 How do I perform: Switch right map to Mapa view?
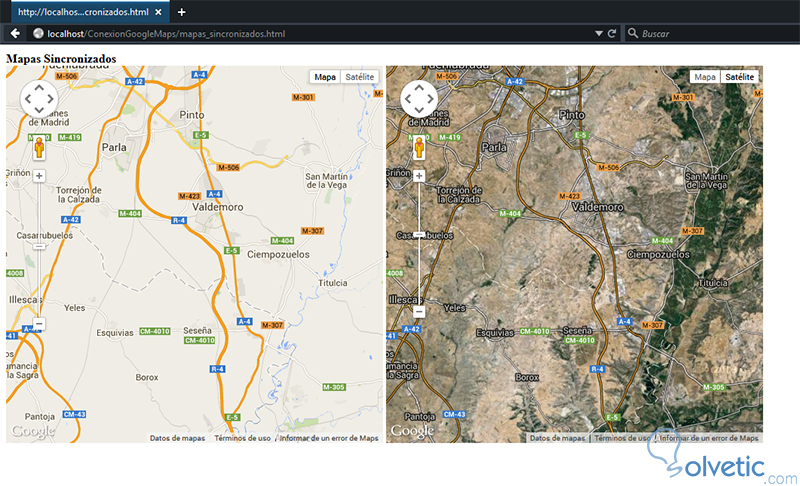[705, 77]
